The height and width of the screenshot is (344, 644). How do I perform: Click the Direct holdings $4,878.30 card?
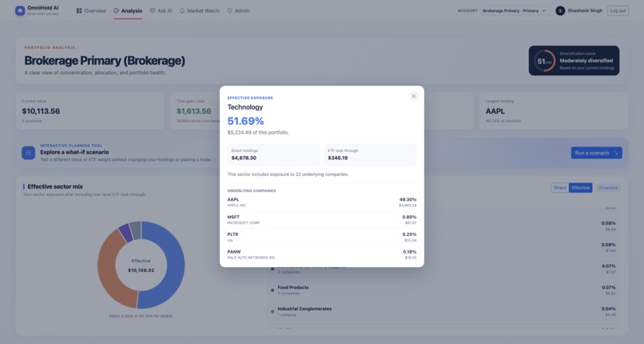click(273, 154)
